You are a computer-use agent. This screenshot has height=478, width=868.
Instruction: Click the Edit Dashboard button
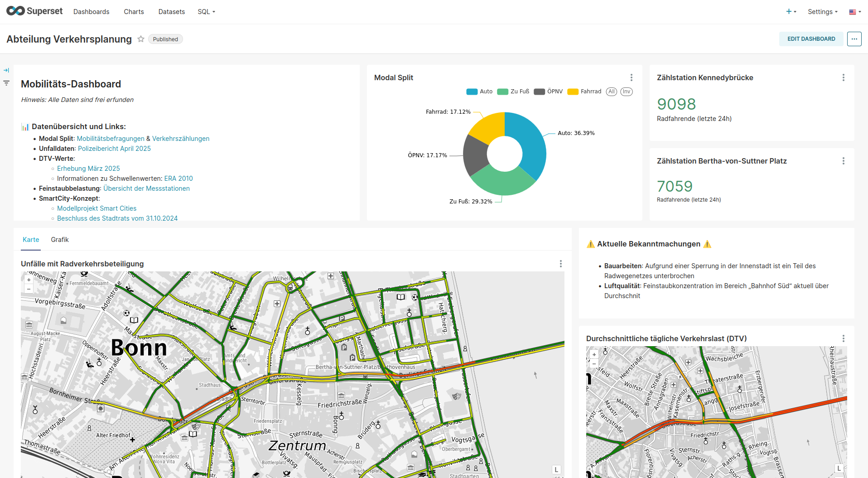click(811, 39)
